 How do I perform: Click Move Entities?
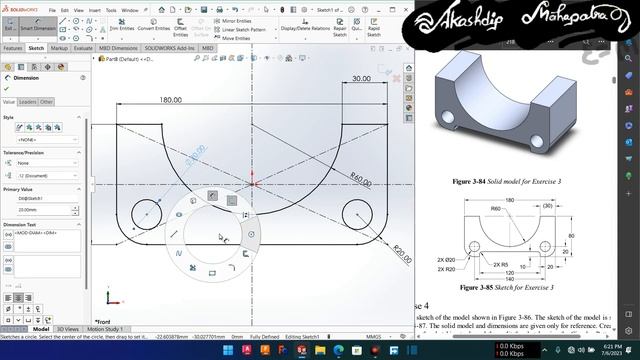coord(232,38)
